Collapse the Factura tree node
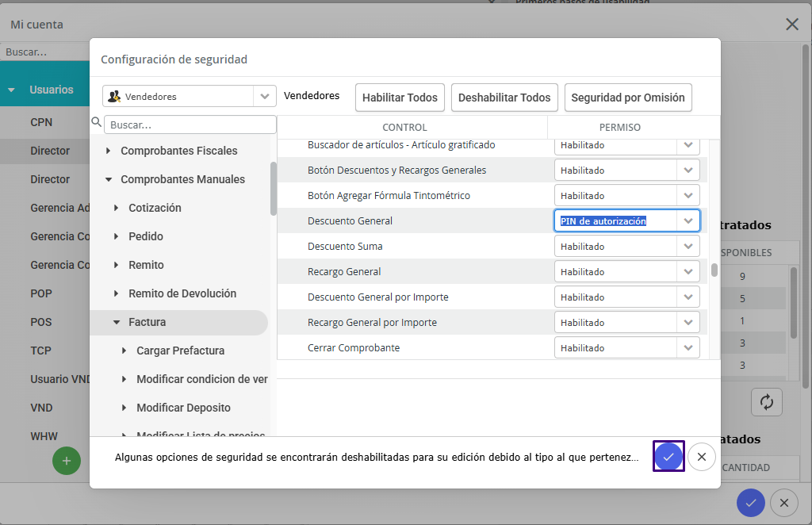The height and width of the screenshot is (525, 812). [x=117, y=322]
